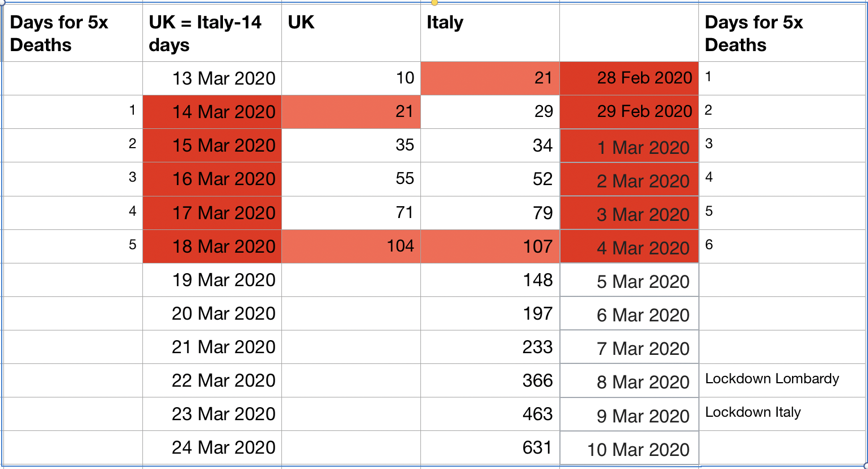Select the 'Lockdown Lombardy' cell

pos(782,380)
